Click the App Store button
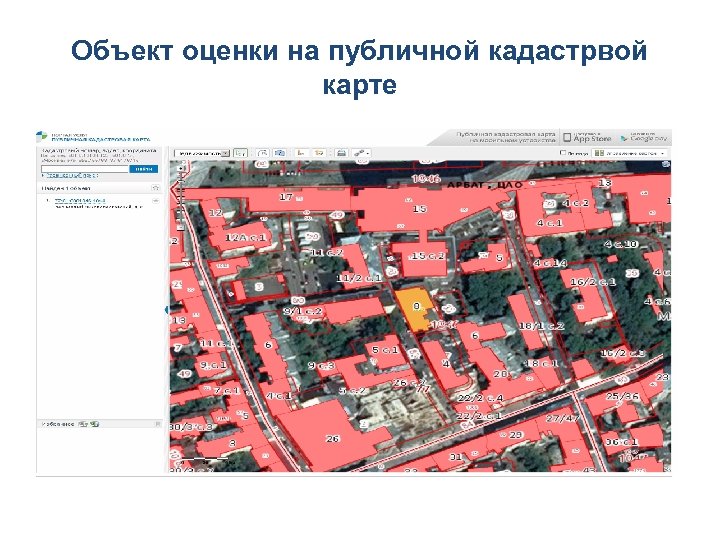This screenshot has height=540, width=720. [587, 137]
